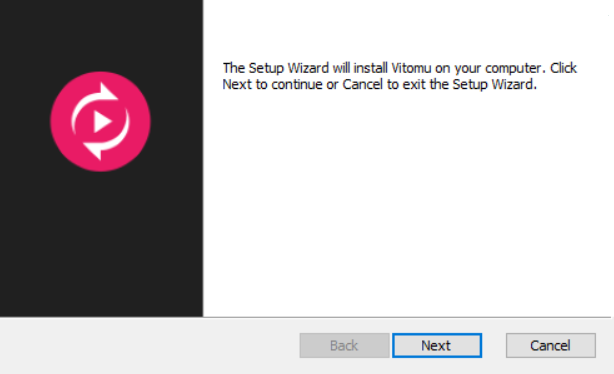Click the word Next in the description text
614x374 pixels.
click(x=237, y=85)
